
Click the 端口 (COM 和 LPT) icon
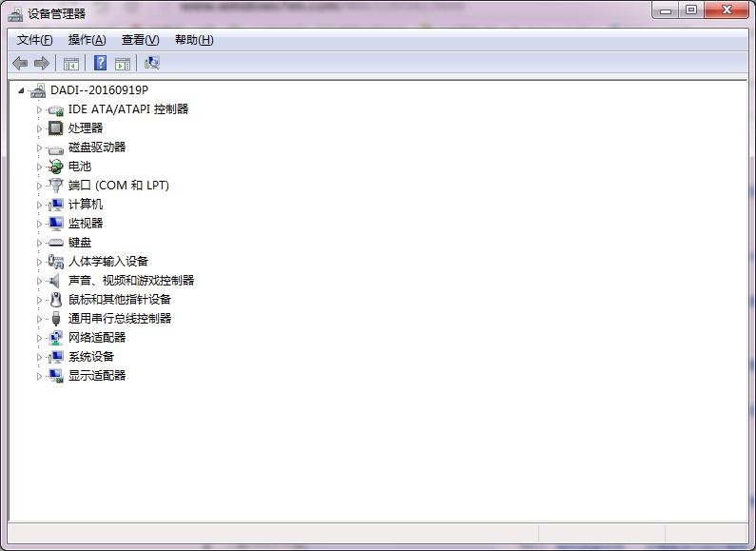point(56,186)
